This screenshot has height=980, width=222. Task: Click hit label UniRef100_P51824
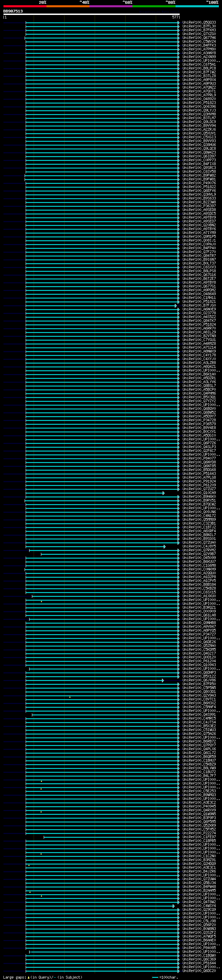(x=199, y=324)
